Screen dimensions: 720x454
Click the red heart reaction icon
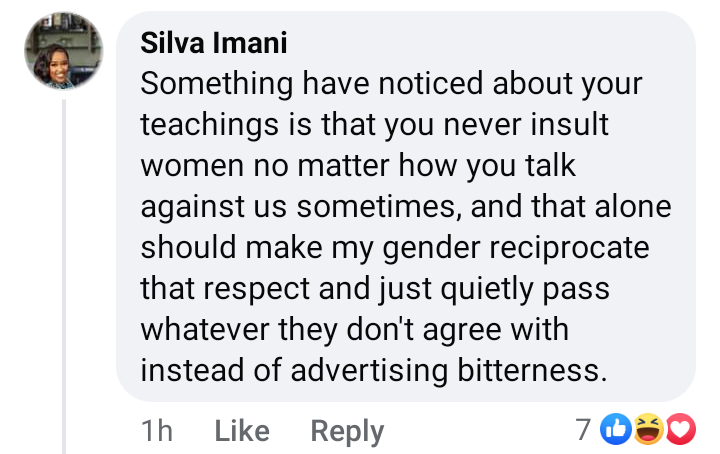[x=680, y=429]
